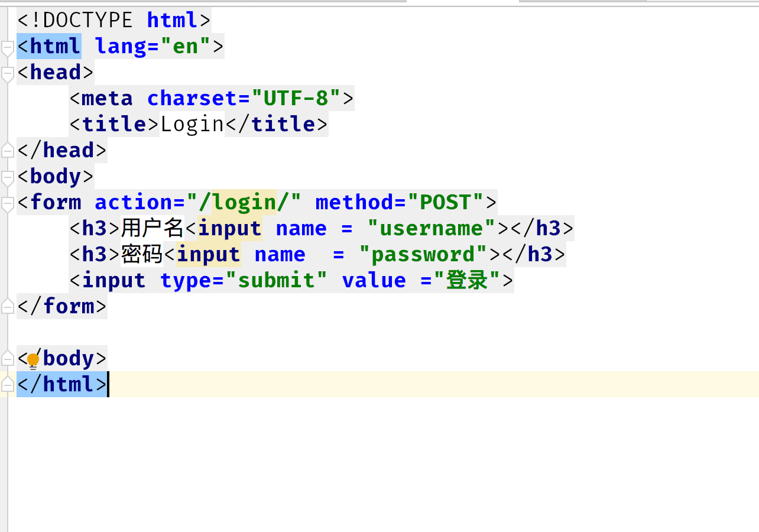759x532 pixels.
Task: Click the opening body tag text
Action: coord(56,176)
